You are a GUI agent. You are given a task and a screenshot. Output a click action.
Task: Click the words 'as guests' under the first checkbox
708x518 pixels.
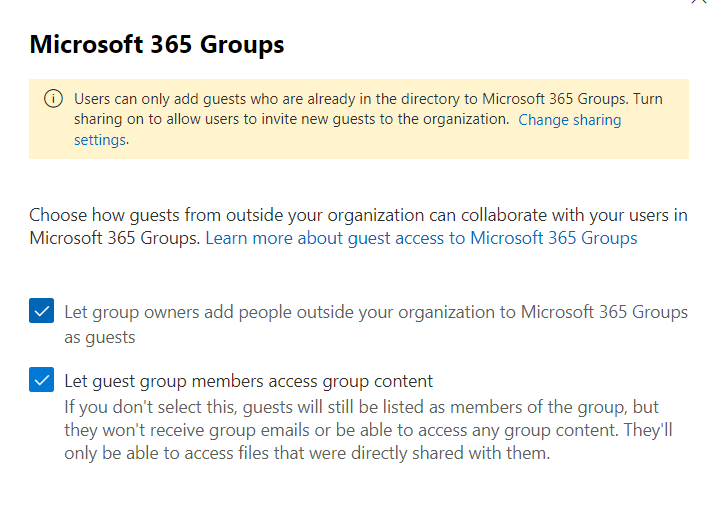tap(99, 337)
